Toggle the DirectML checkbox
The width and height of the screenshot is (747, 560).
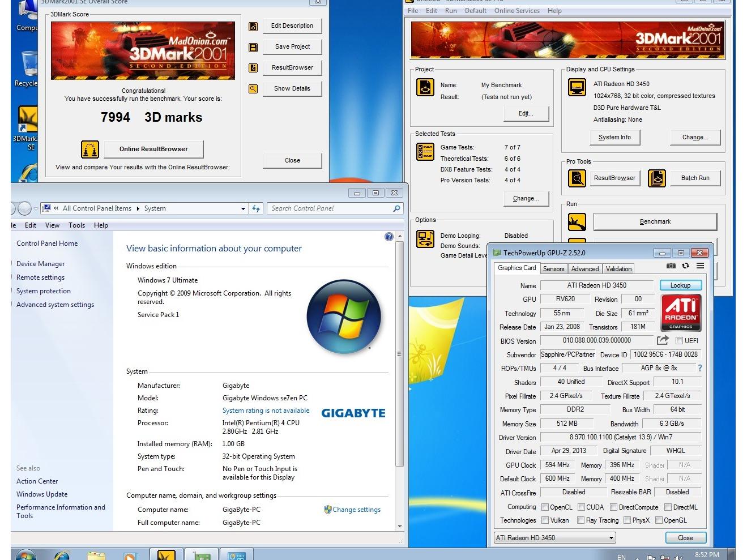click(x=668, y=507)
